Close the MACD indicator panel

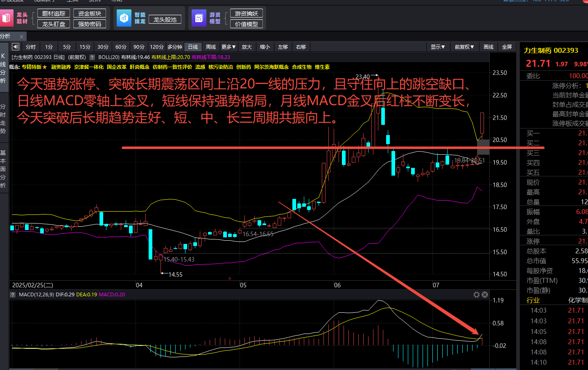click(x=485, y=295)
